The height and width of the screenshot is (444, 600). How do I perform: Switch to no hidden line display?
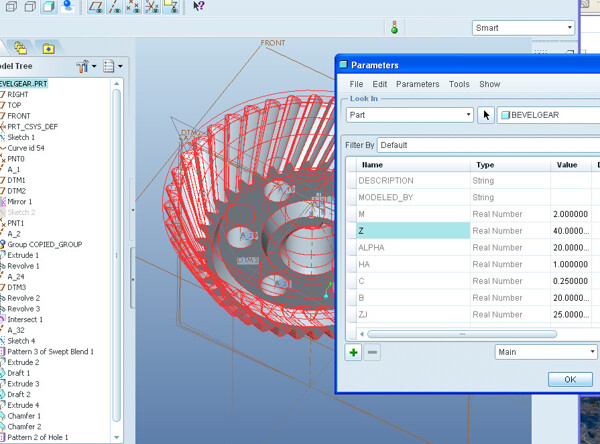(30, 6)
